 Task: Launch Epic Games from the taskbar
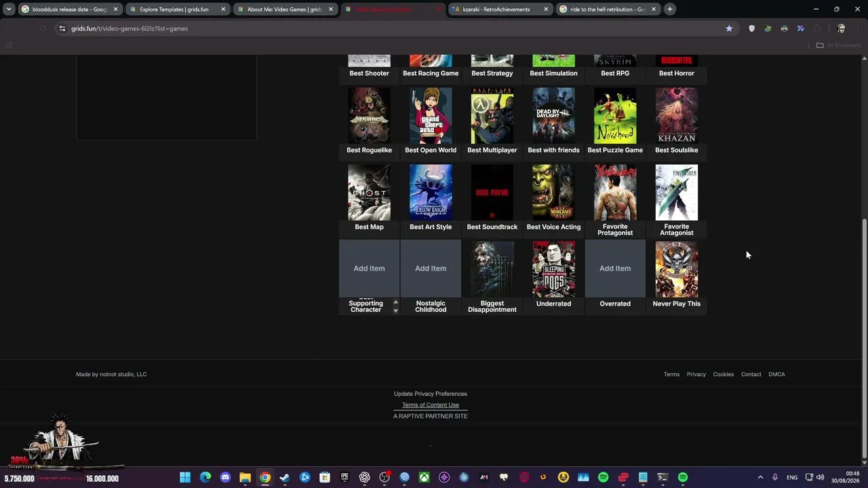(x=344, y=478)
